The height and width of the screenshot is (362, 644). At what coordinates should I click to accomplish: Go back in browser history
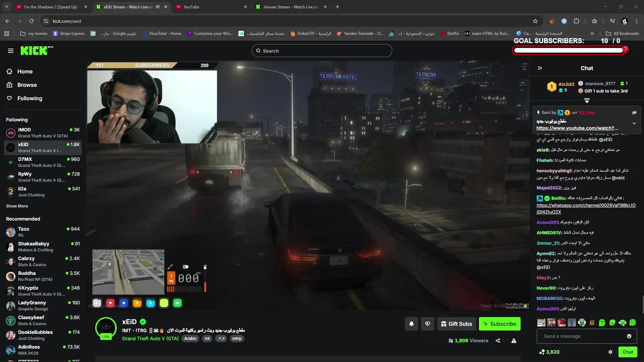pyautogui.click(x=7, y=21)
